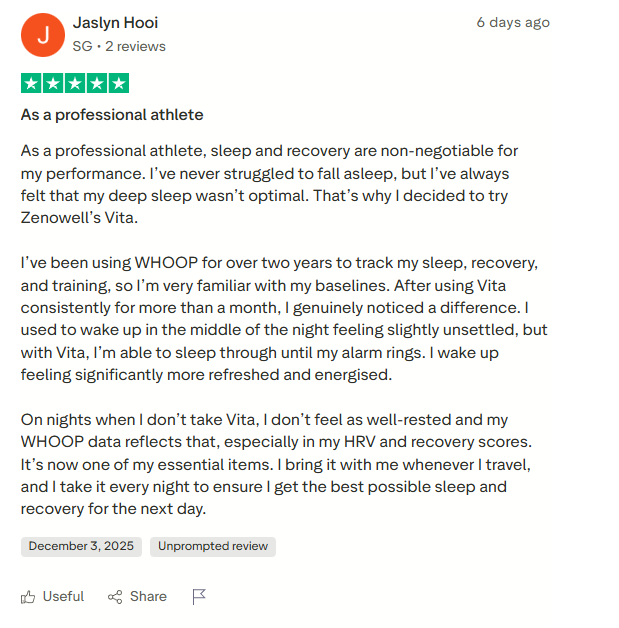The image size is (619, 628).
Task: Click the thumbs-up Useful icon
Action: (28, 597)
